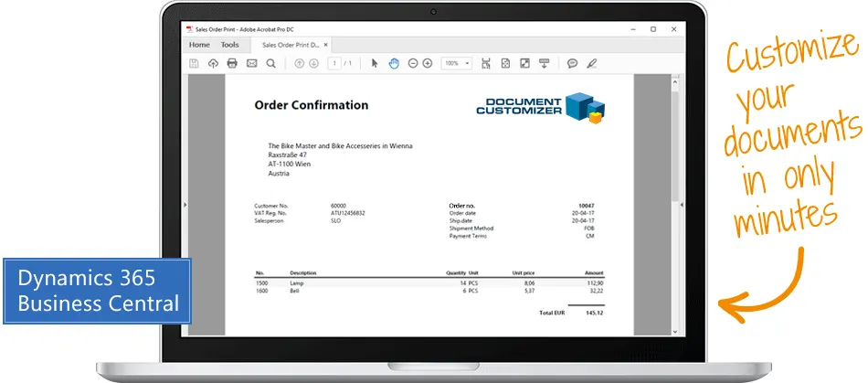Click the Lamp item description
This screenshot has width=868, height=383.
point(297,282)
